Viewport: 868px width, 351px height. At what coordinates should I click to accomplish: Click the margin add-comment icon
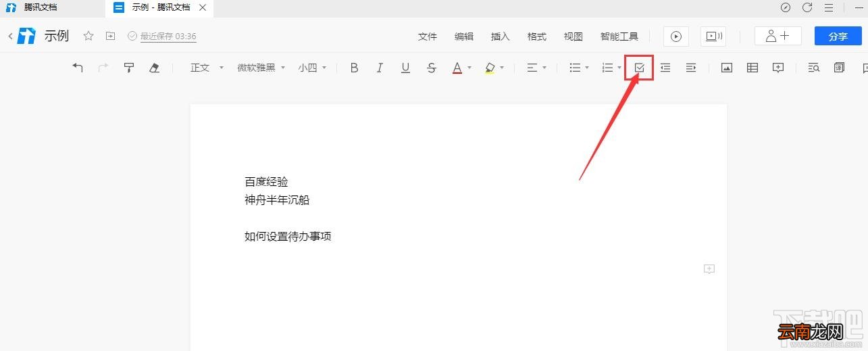[x=709, y=269]
